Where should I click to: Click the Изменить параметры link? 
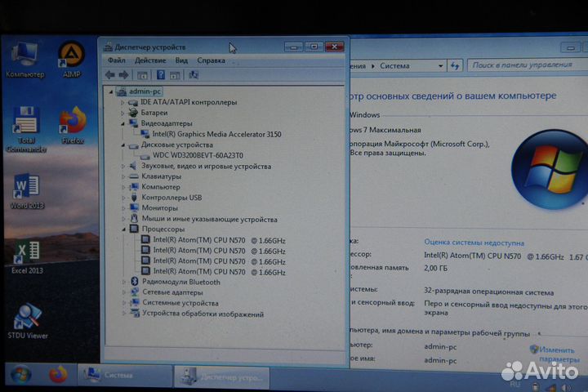(559, 354)
